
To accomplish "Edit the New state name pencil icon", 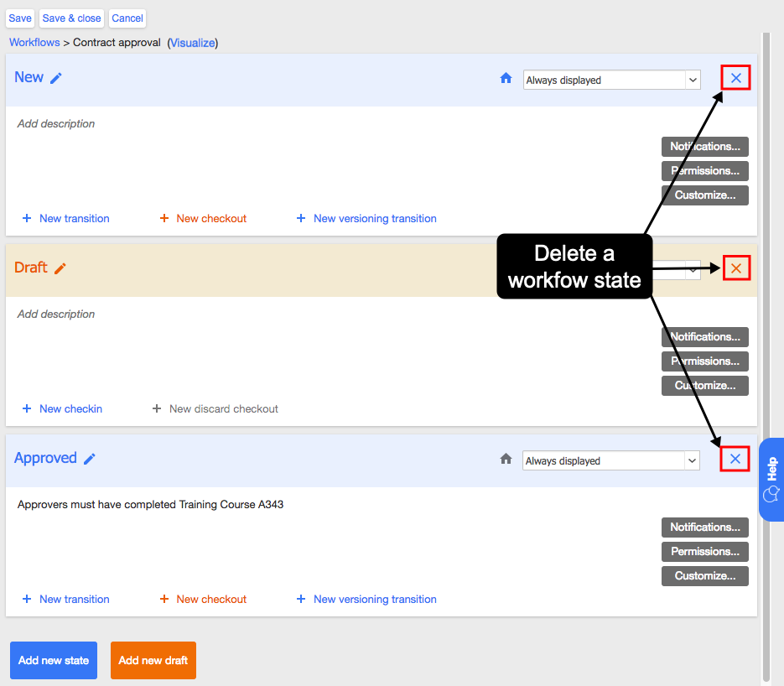I will click(56, 78).
